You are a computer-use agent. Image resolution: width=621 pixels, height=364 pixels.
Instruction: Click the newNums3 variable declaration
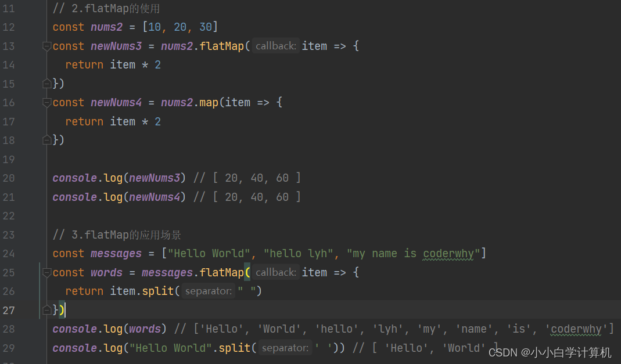coord(116,46)
